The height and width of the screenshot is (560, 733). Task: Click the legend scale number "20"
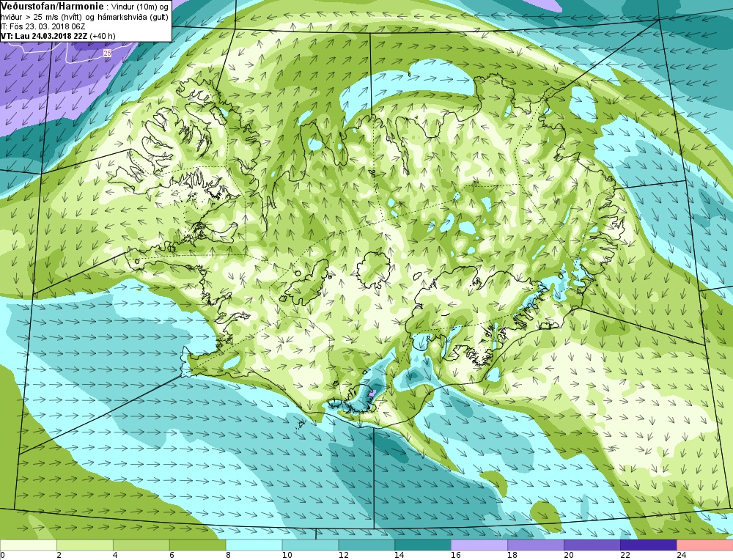[x=569, y=556]
